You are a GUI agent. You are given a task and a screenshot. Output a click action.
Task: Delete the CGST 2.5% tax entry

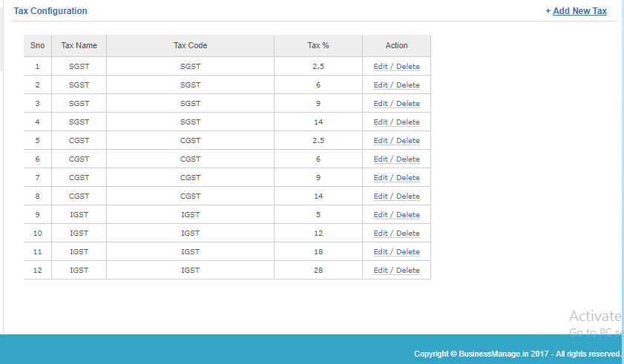click(407, 141)
